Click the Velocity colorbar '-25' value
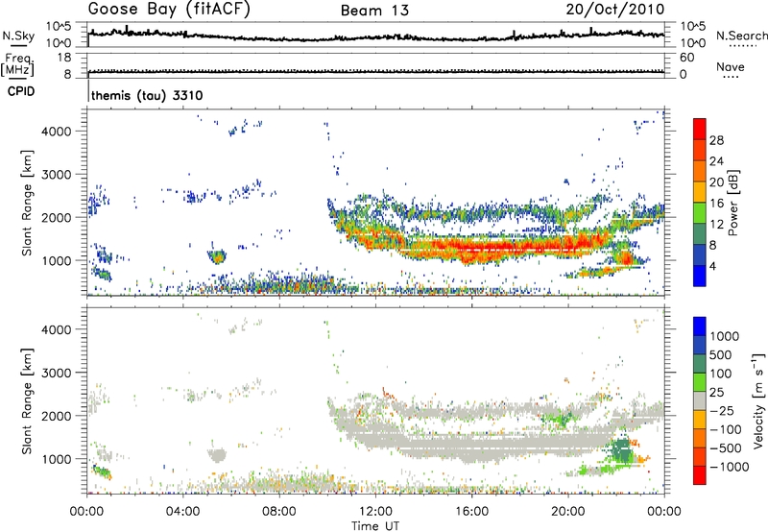The height and width of the screenshot is (532, 768). 721,411
